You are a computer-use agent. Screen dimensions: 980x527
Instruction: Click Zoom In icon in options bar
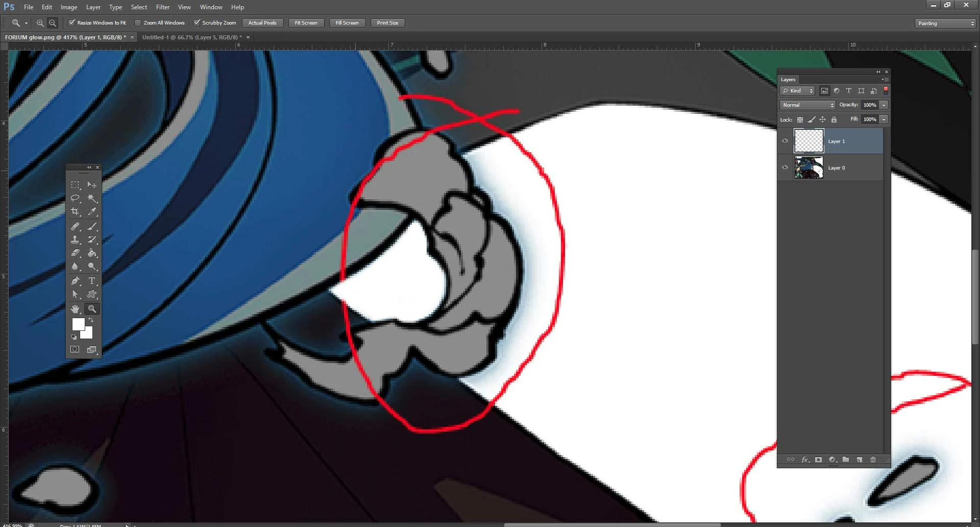point(40,23)
